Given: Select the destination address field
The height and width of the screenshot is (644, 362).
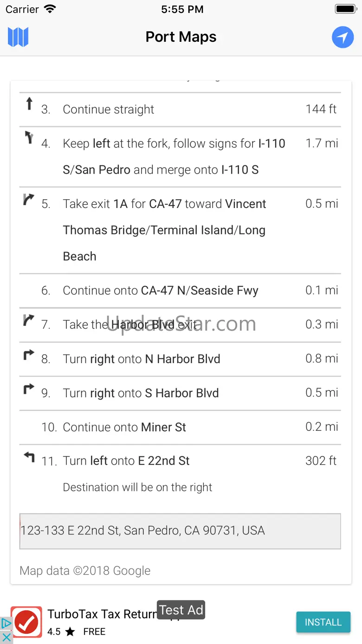Looking at the screenshot, I should 180,531.
